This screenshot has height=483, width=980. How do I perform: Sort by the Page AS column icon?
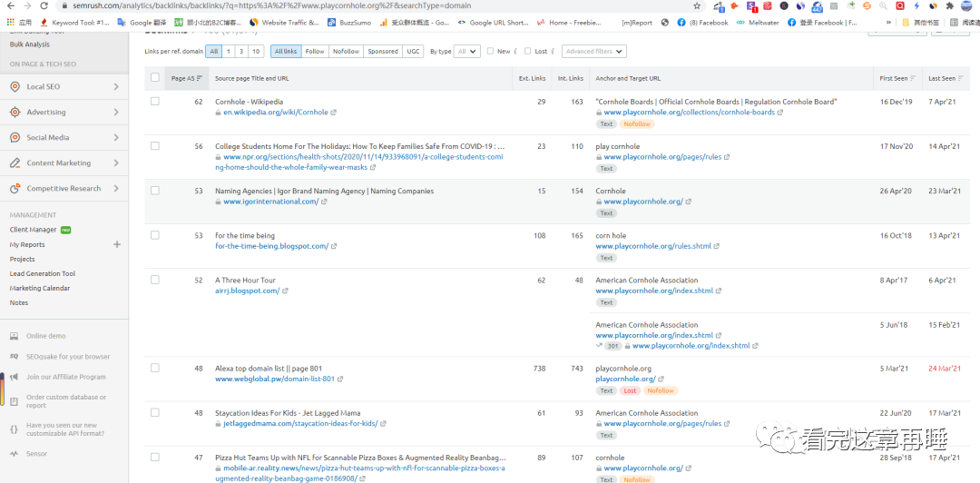200,78
